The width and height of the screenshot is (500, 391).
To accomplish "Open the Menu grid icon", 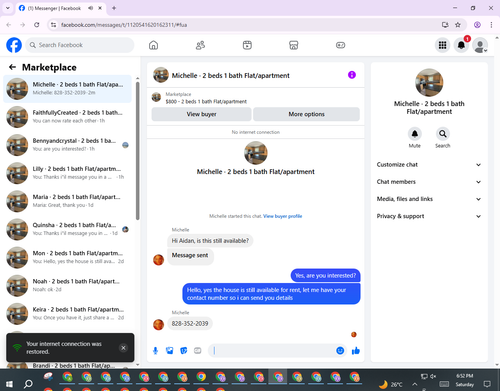I will (x=442, y=45).
